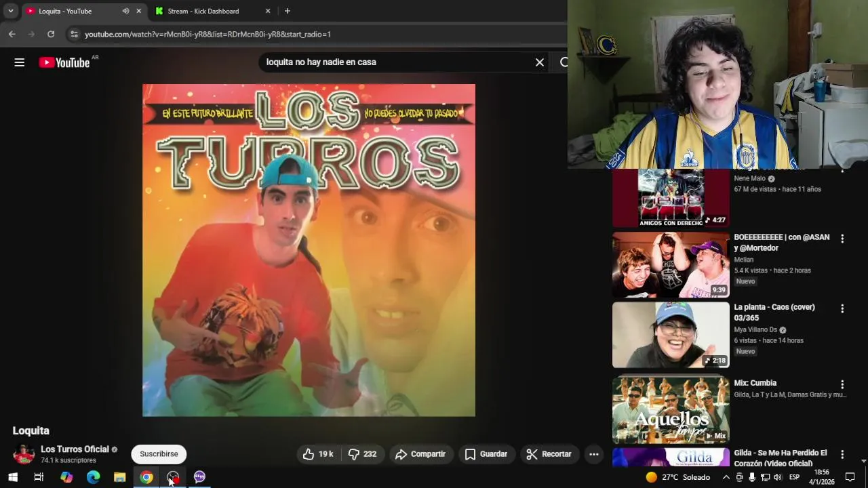This screenshot has height=488, width=868.
Task: Open Microsoft Edge from the taskbar
Action: (93, 477)
